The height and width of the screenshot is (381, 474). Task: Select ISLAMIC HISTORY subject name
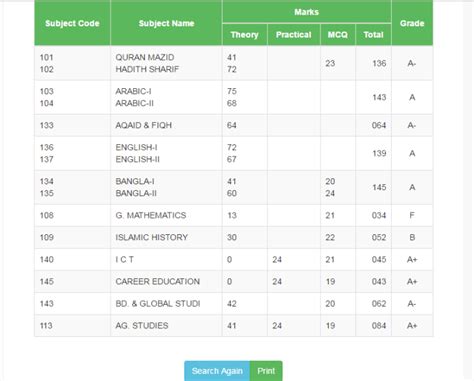[152, 237]
